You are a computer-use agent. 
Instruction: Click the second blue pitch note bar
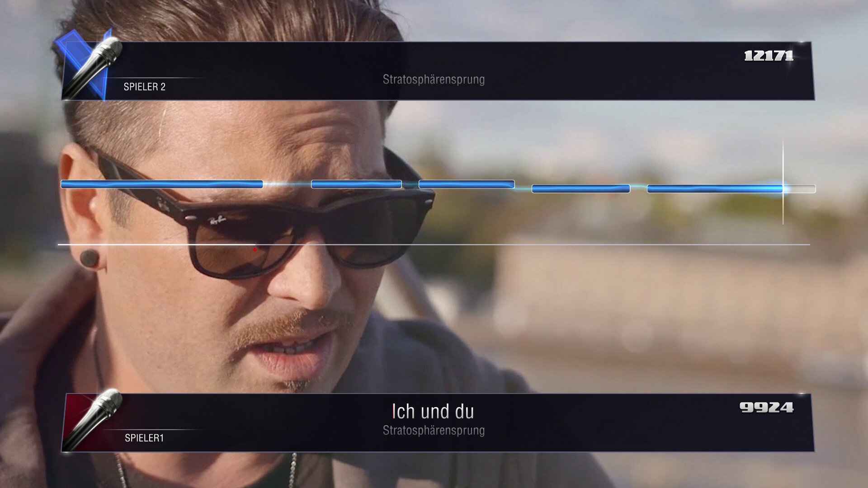(x=356, y=184)
